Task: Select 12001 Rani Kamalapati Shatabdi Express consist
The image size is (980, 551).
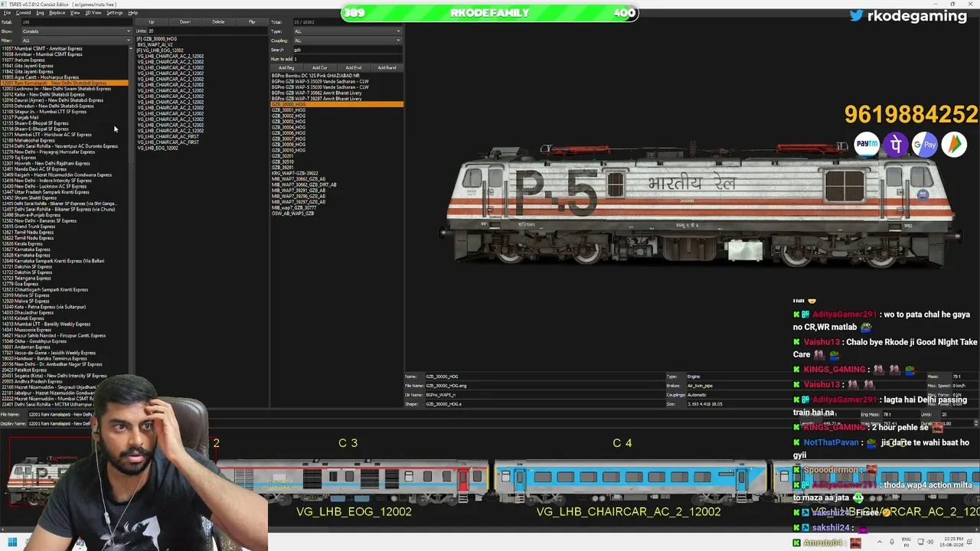Action: (65, 83)
